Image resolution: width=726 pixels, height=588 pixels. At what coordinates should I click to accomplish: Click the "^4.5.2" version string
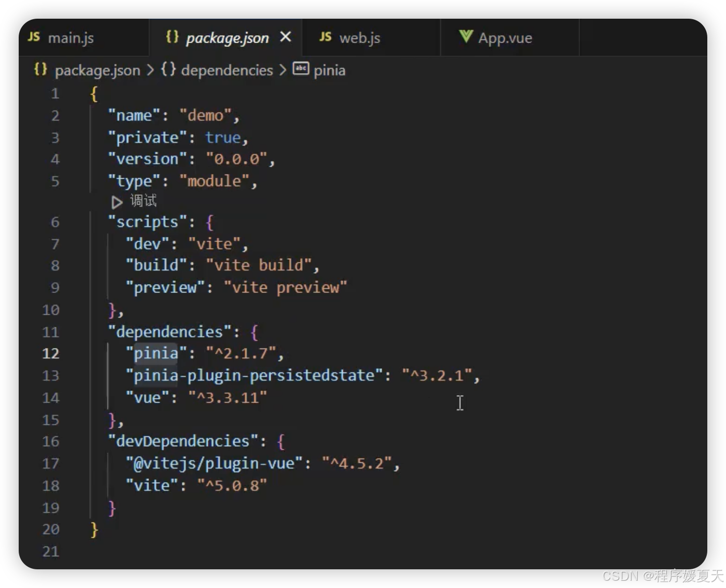click(357, 463)
